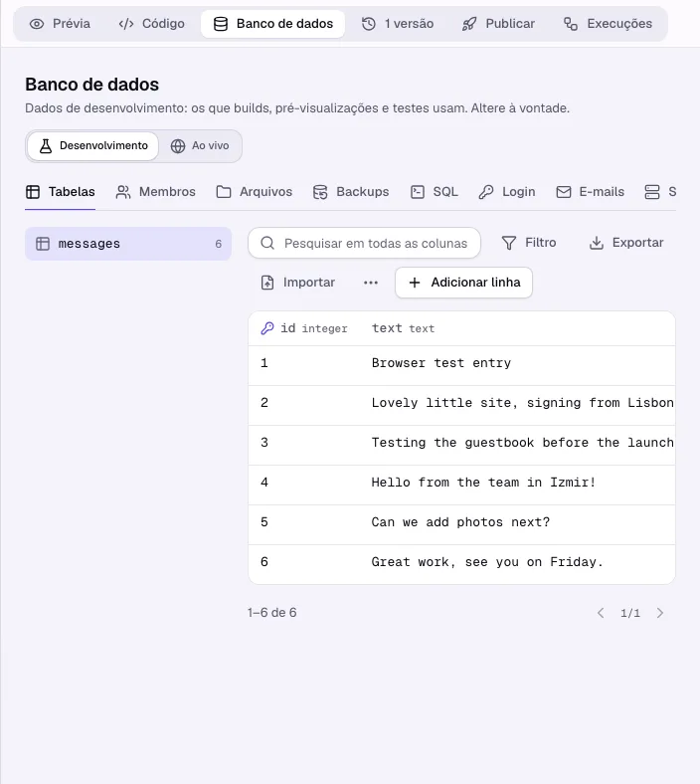
Task: Switch to the Ao vivo environment
Action: tap(200, 146)
